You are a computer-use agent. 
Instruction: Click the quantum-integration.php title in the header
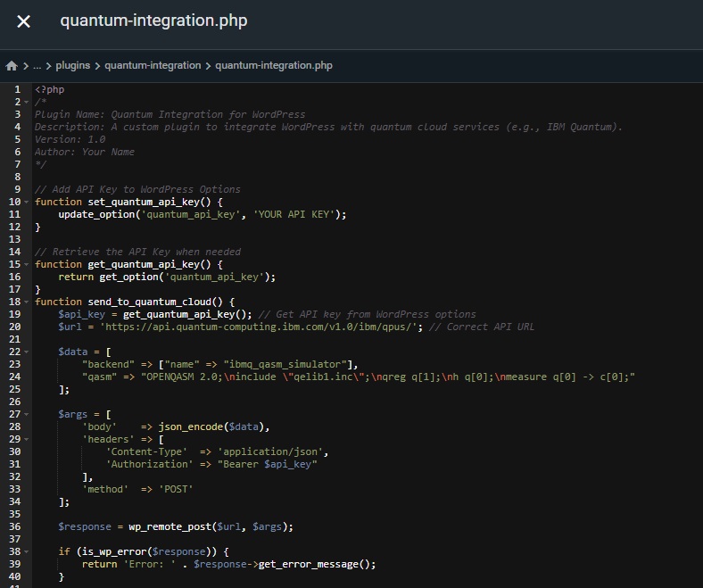tap(153, 21)
